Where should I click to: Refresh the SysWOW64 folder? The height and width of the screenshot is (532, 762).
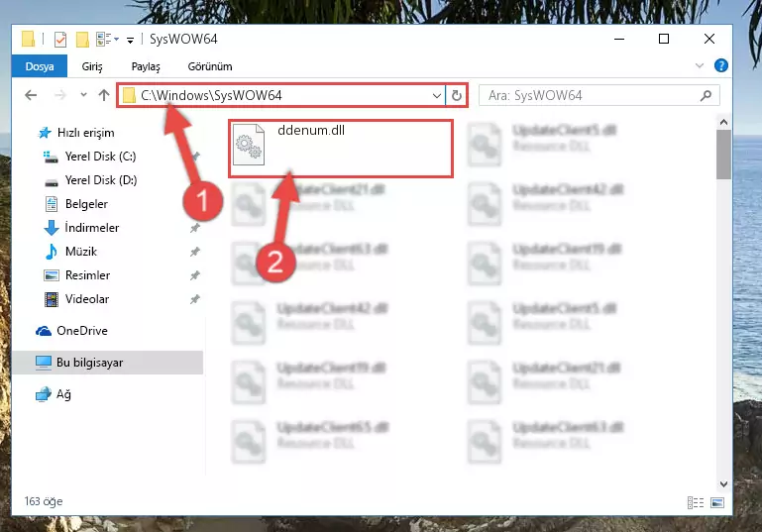[x=457, y=95]
